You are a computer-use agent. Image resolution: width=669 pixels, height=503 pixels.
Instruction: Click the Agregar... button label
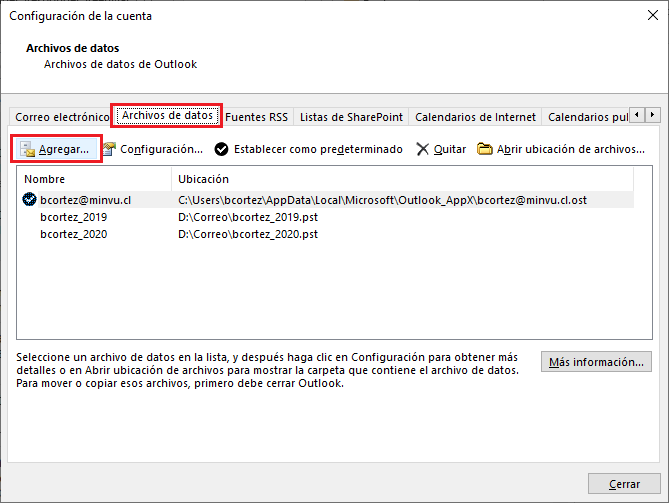point(64,149)
